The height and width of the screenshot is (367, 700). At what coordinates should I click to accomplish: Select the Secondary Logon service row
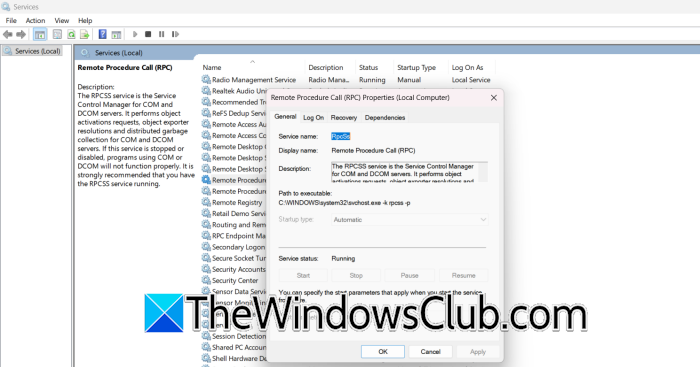tap(233, 247)
